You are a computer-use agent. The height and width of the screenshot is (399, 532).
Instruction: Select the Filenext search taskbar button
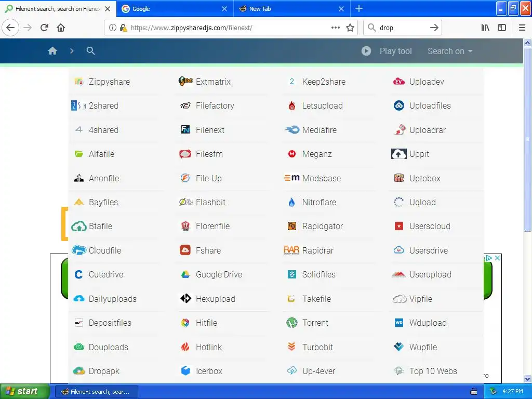(x=96, y=392)
